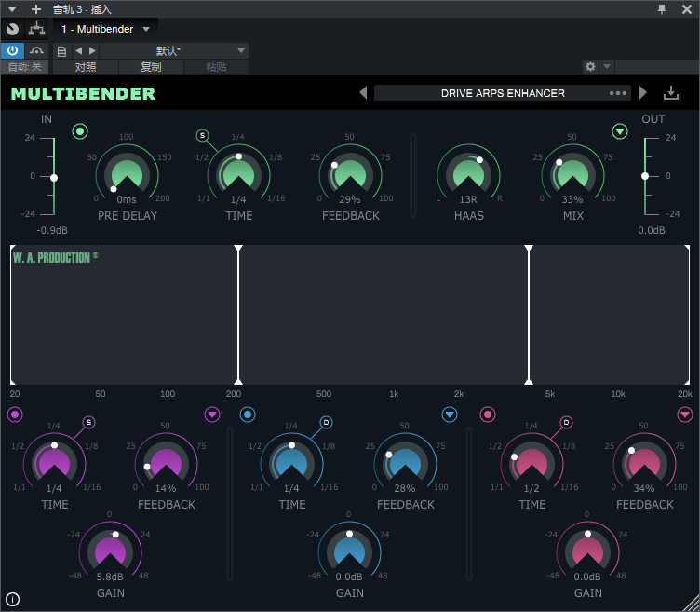
Task: Click the 对照 compare button
Action: [x=86, y=67]
